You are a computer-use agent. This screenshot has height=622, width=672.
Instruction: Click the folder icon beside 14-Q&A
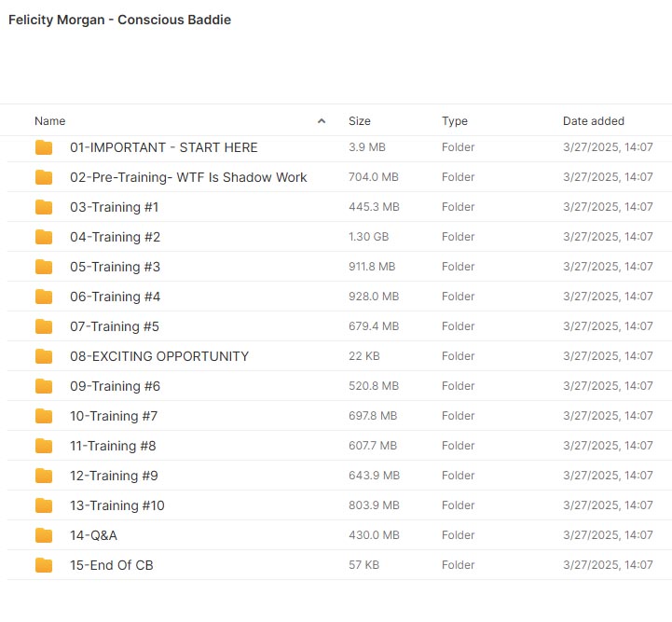point(44,535)
